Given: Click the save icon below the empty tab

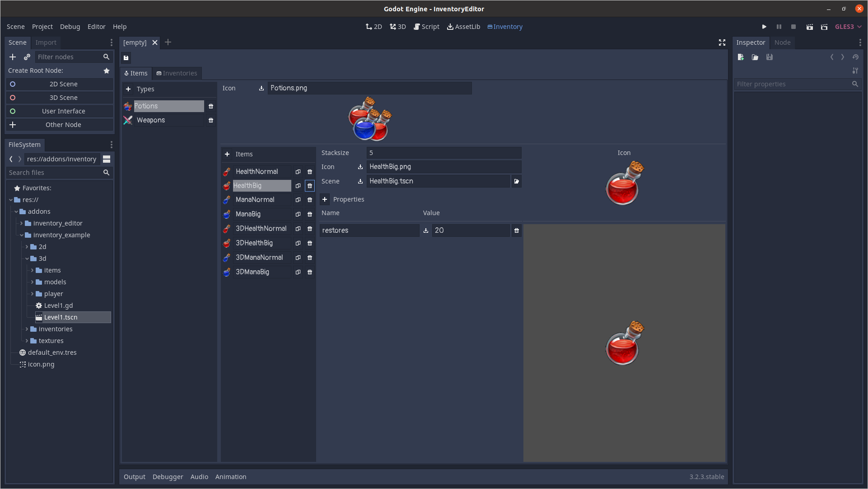Looking at the screenshot, I should pyautogui.click(x=126, y=57).
